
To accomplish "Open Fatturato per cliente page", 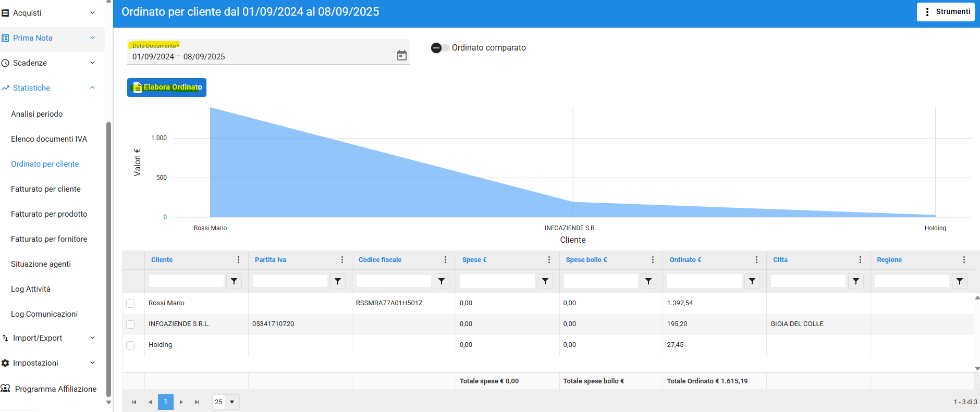I will (46, 189).
